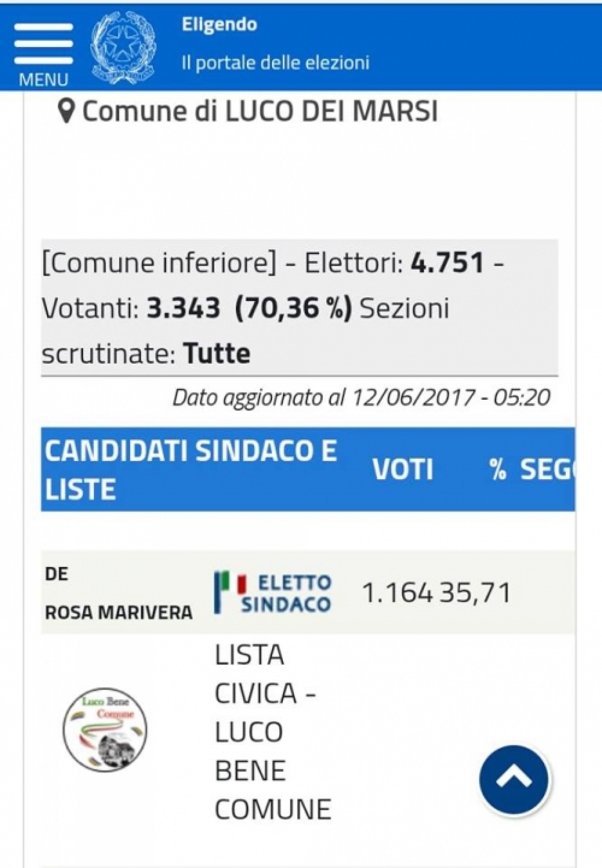Click the 35,71 percentage value
This screenshot has width=602, height=868.
(475, 593)
